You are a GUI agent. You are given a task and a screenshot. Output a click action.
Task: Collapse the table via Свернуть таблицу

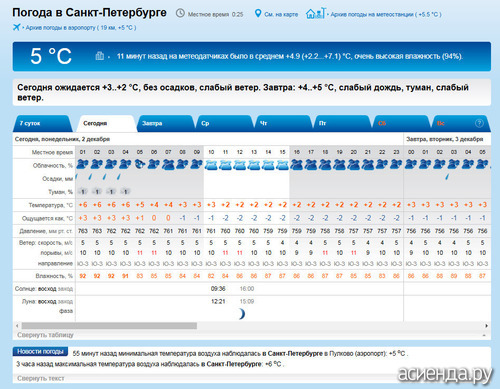coord(45,335)
